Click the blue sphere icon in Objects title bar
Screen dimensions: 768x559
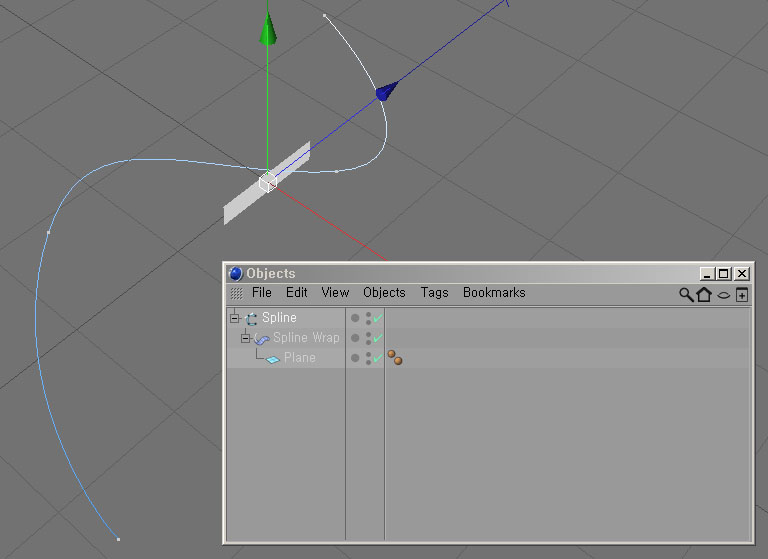[236, 273]
